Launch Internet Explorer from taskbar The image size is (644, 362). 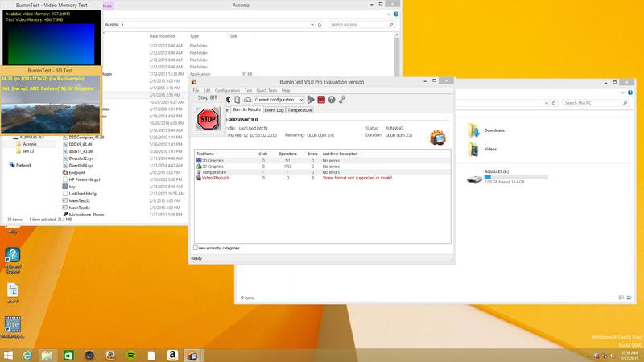27,355
